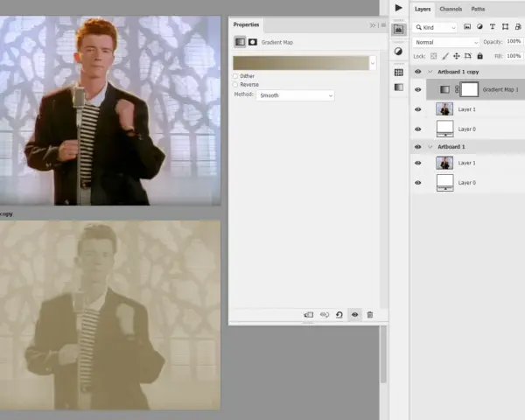The height and width of the screenshot is (420, 525).
Task: Enable the Dither checkbox
Action: [235, 76]
